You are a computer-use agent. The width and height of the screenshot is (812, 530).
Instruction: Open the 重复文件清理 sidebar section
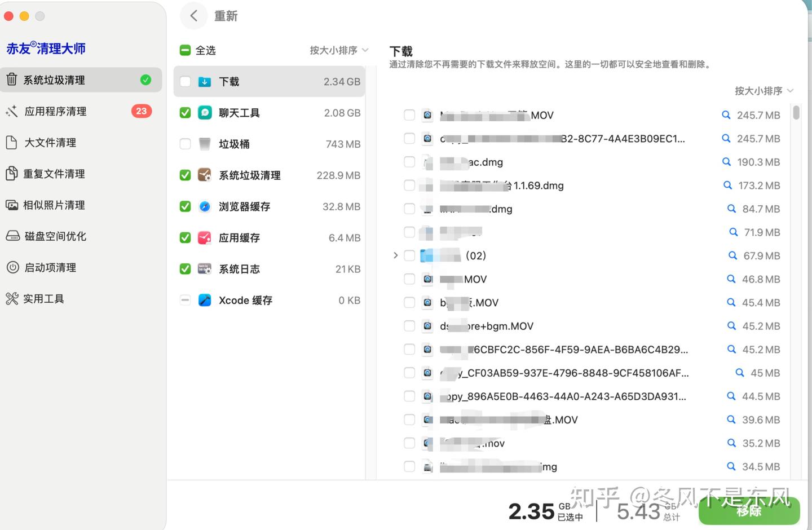click(x=81, y=174)
